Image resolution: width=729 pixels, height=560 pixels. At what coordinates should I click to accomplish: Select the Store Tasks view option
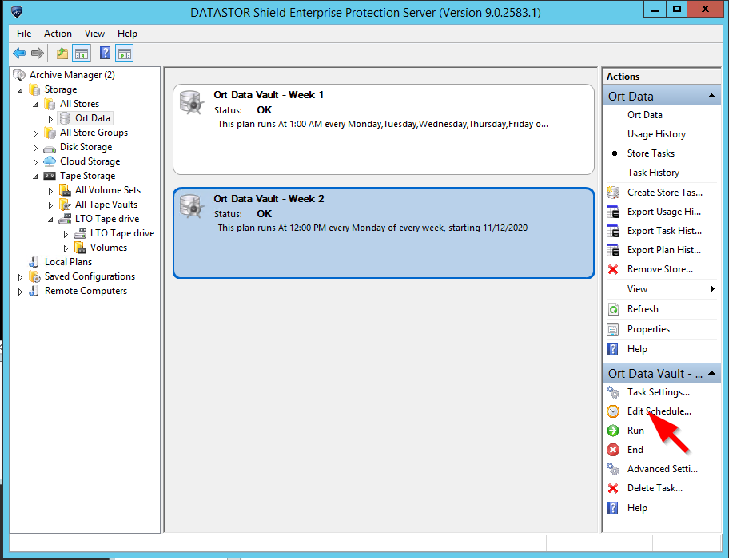click(651, 153)
